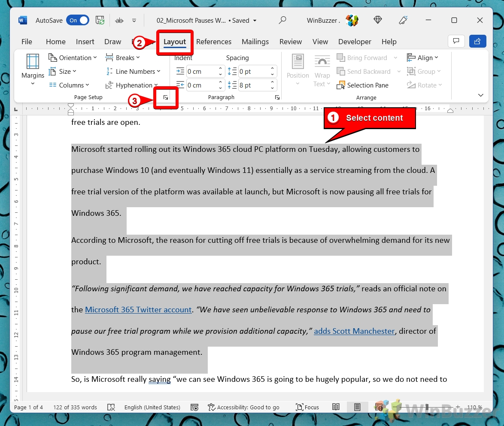Screen dimensions: 504x426
Task: Follow the adds Scott Manchester link
Action: pos(354,331)
